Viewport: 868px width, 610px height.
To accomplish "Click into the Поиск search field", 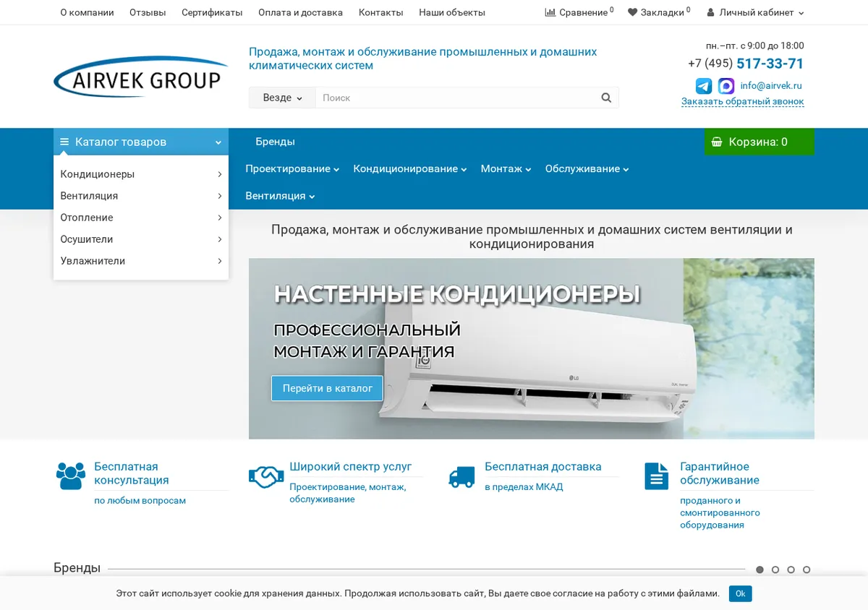I will point(457,98).
